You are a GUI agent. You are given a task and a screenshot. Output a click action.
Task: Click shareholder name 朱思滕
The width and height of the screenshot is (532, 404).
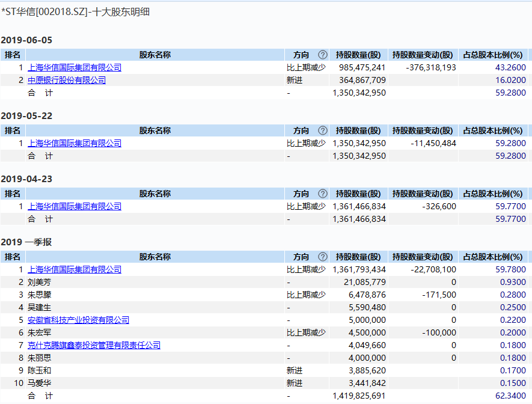[39, 295]
